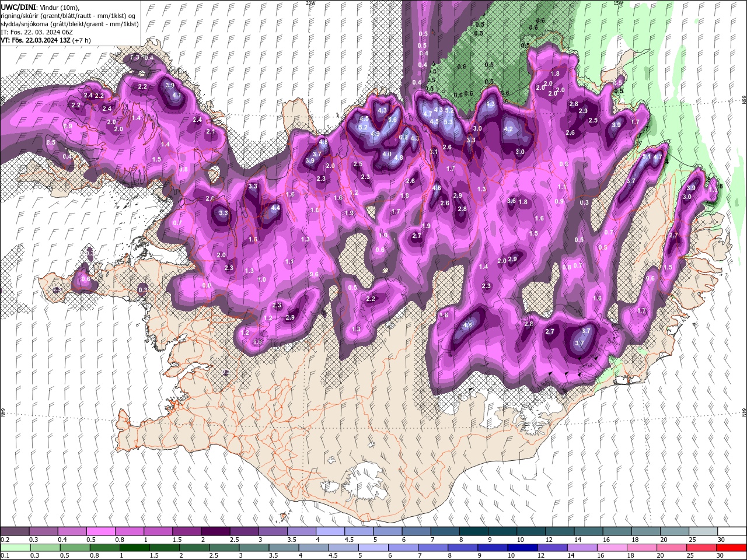The image size is (747, 560).
Task: Click the 0.1 label on the lower legend scale
Action: click(x=4, y=556)
